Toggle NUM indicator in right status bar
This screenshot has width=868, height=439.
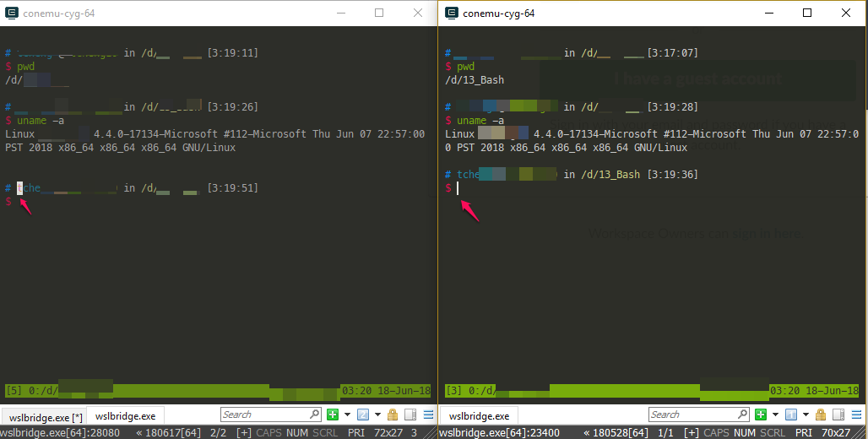pos(745,433)
